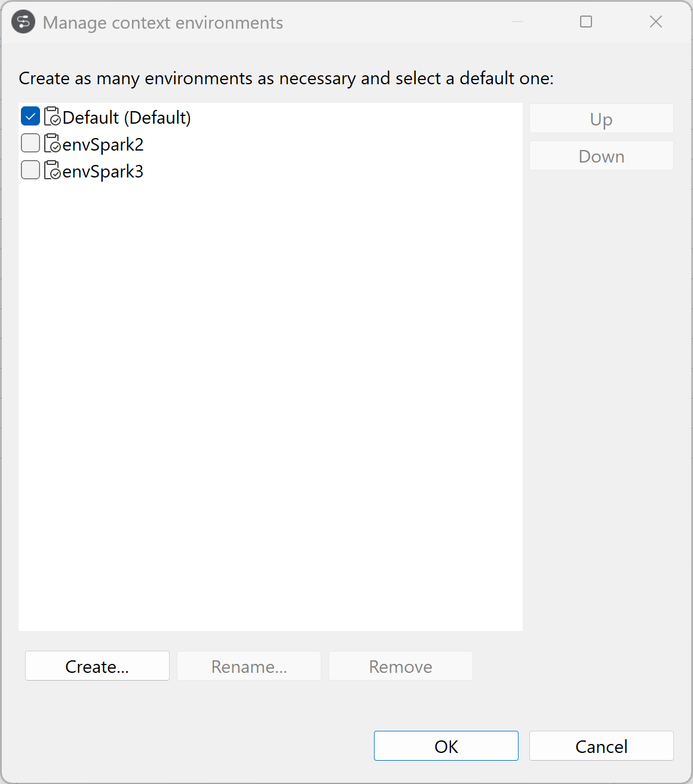Move the environment Up
The image size is (693, 784).
click(601, 119)
